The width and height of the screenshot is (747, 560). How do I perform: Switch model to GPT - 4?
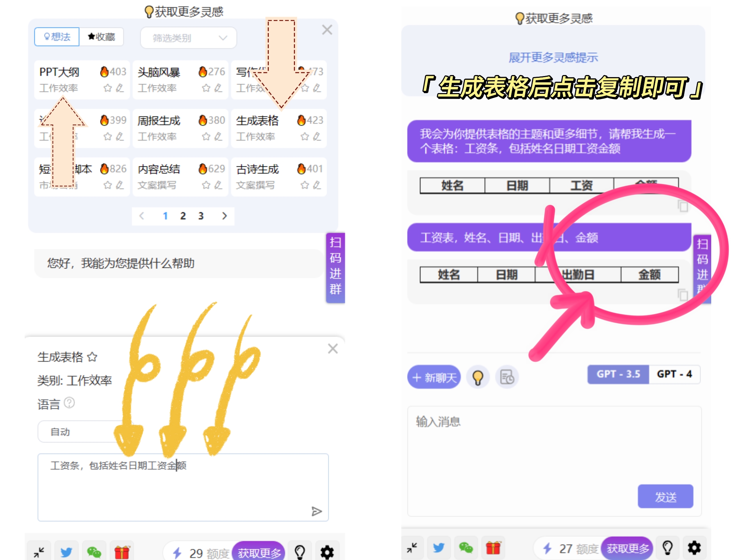pos(674,374)
